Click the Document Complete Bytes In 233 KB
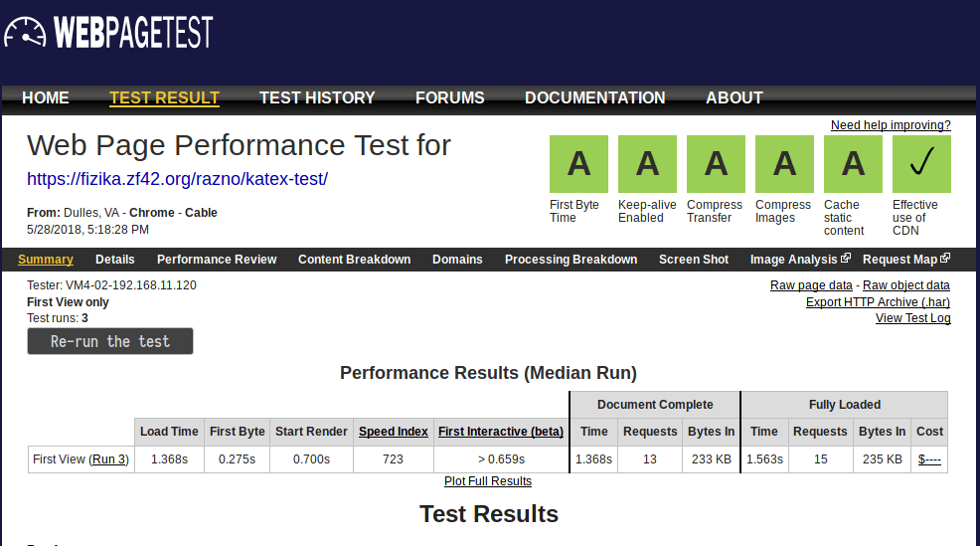 (x=712, y=459)
